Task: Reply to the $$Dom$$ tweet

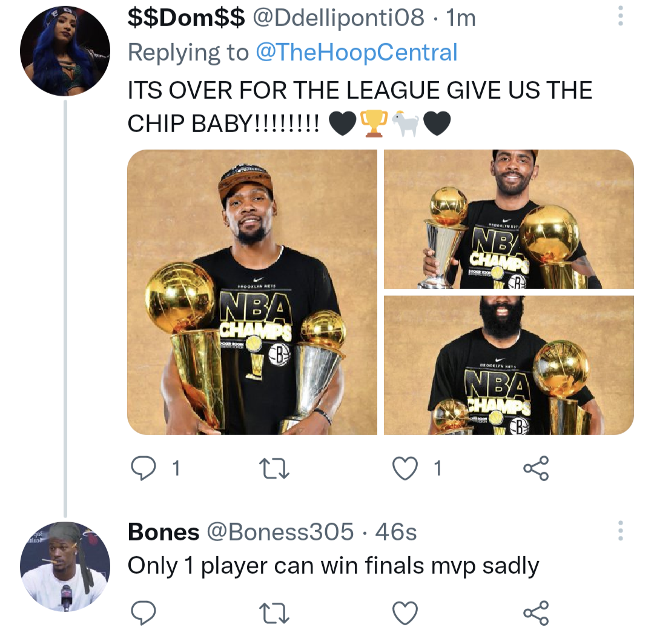Action: click(143, 468)
